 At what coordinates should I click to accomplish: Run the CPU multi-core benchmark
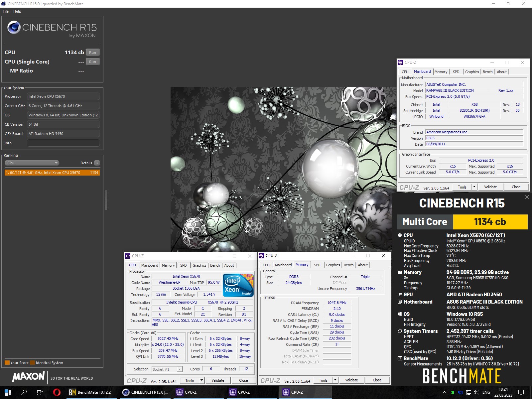93,53
